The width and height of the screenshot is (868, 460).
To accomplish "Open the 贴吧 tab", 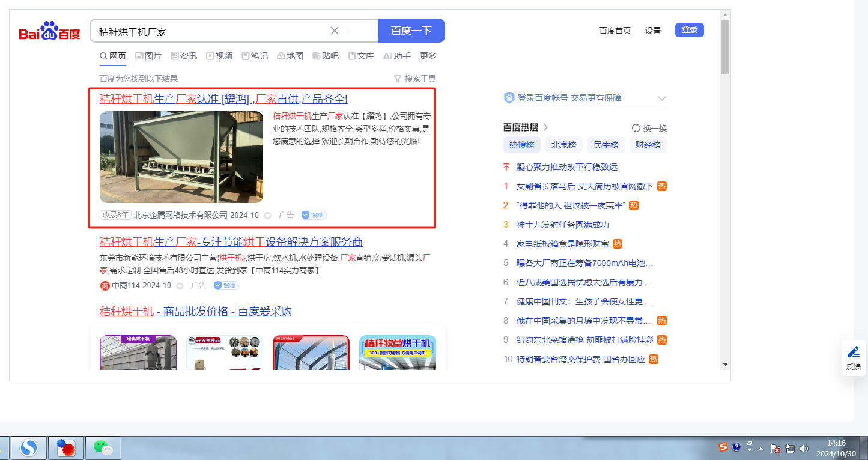I will click(326, 56).
